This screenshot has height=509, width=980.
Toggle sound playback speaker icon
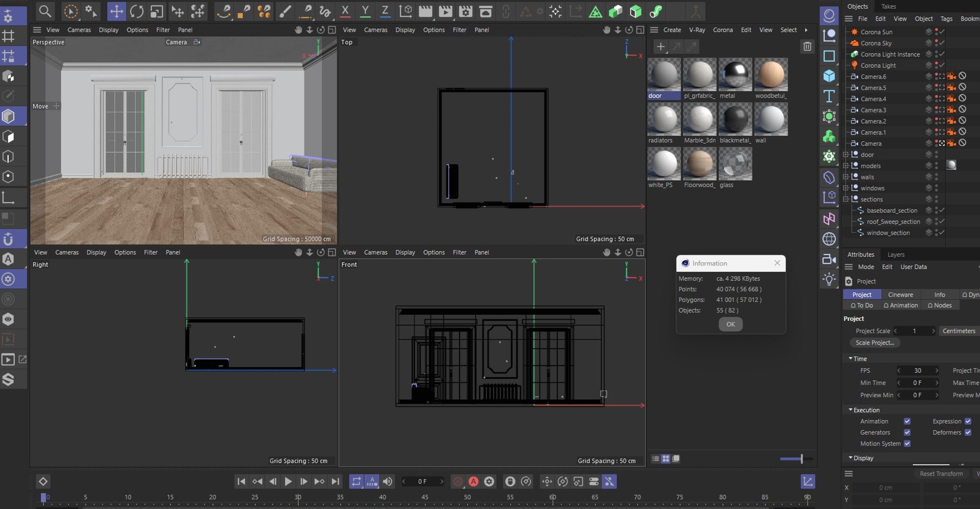pyautogui.click(x=388, y=481)
